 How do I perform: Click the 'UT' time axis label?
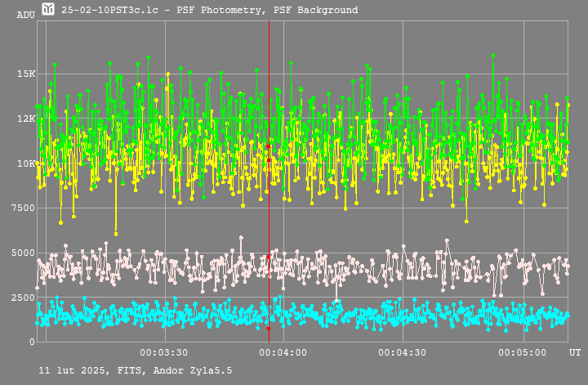pos(575,353)
